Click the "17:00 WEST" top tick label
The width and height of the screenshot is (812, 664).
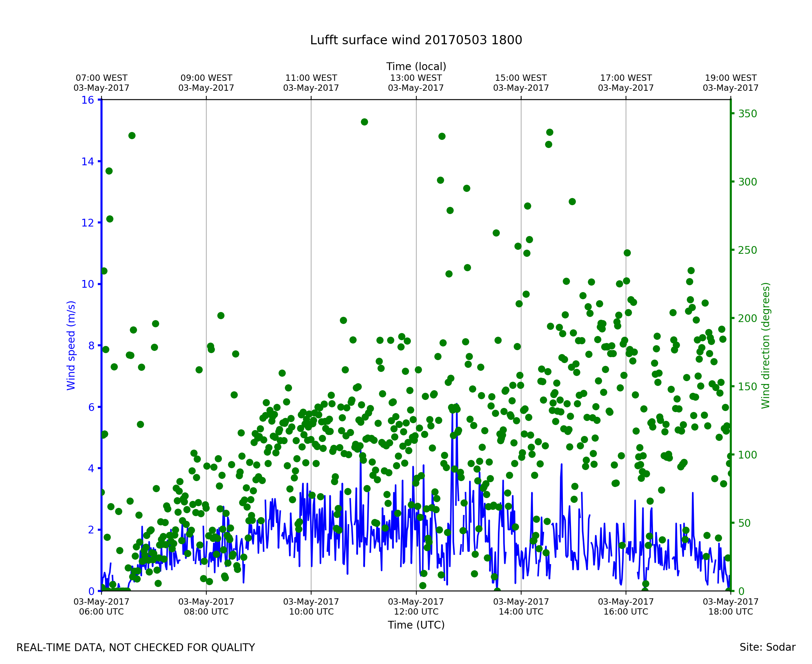pos(626,78)
